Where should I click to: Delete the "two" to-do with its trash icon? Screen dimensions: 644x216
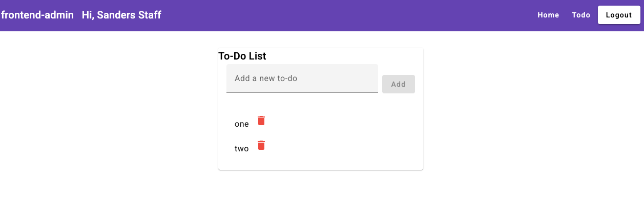tap(261, 145)
